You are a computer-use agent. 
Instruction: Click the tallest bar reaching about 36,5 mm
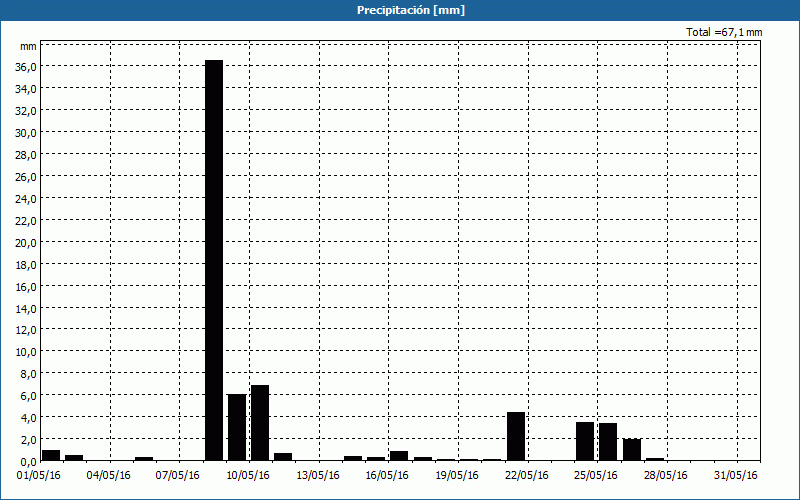(x=214, y=260)
